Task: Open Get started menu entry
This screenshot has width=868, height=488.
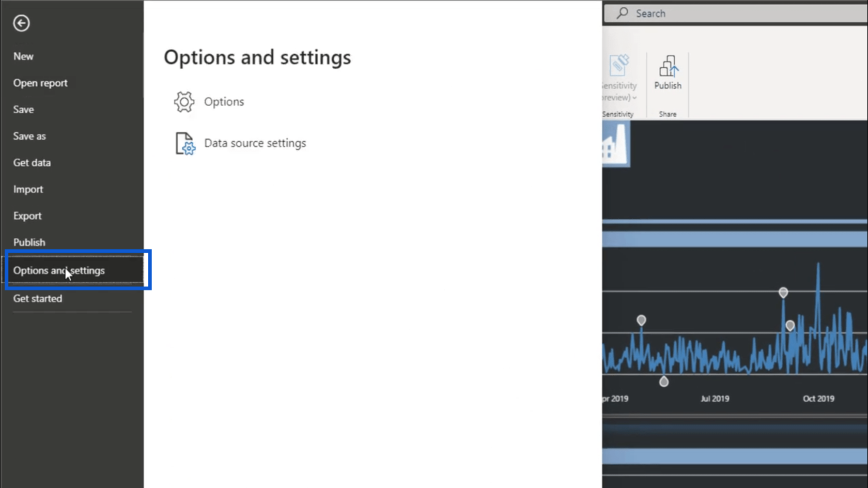Action: click(38, 298)
